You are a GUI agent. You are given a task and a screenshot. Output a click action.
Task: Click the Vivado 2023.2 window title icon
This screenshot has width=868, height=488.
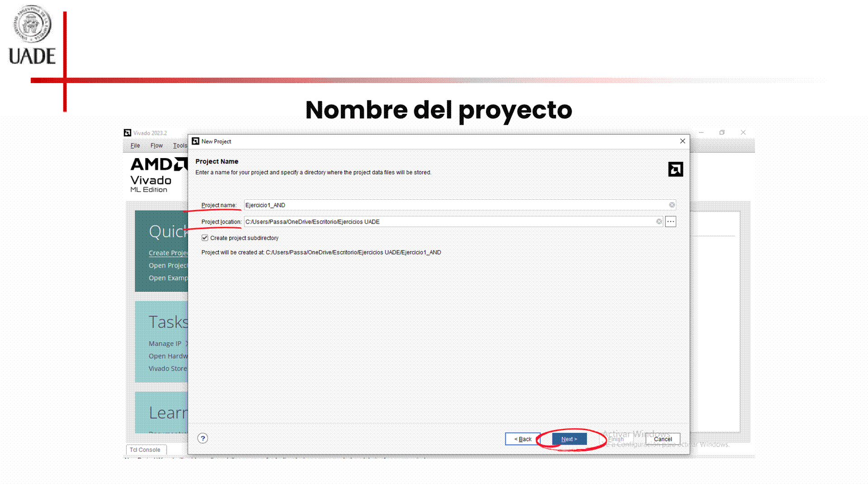click(x=127, y=133)
